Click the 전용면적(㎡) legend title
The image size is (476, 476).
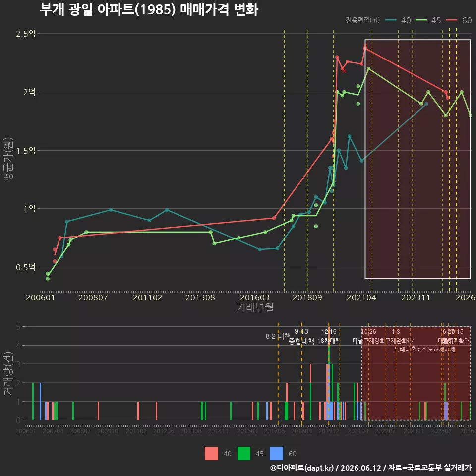click(x=363, y=20)
